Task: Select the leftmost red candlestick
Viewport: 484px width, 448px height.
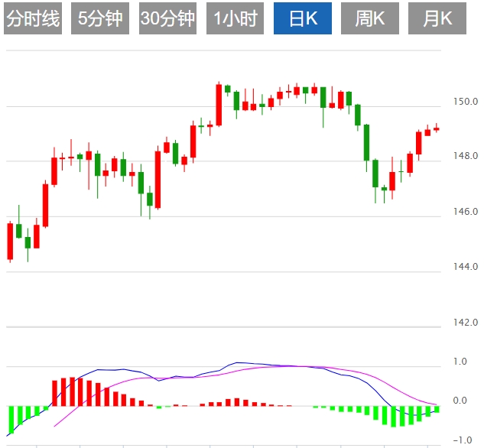Action: pyautogui.click(x=10, y=241)
